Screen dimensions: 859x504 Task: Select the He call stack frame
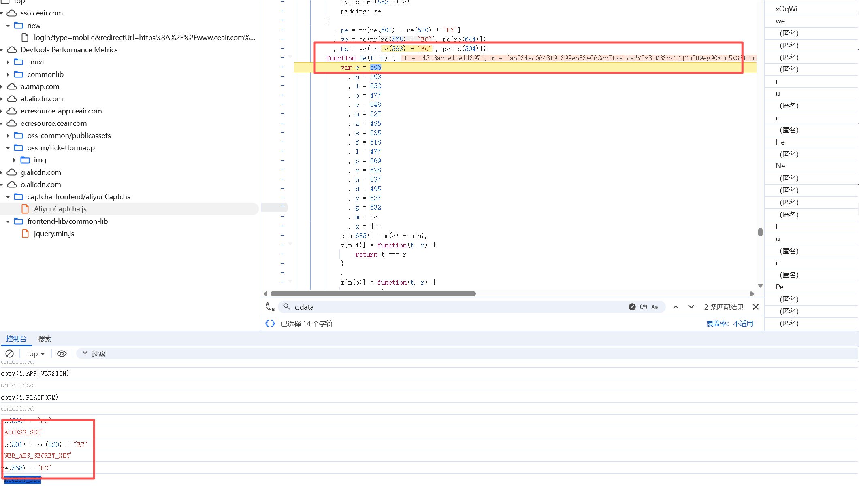pyautogui.click(x=780, y=142)
